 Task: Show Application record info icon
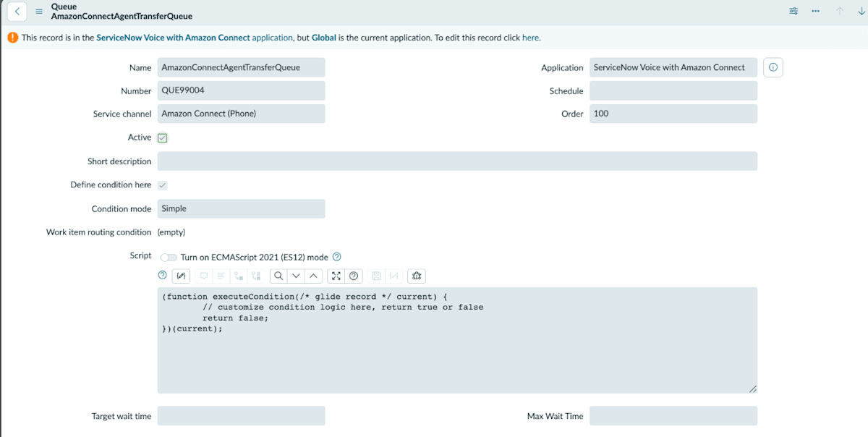[773, 67]
